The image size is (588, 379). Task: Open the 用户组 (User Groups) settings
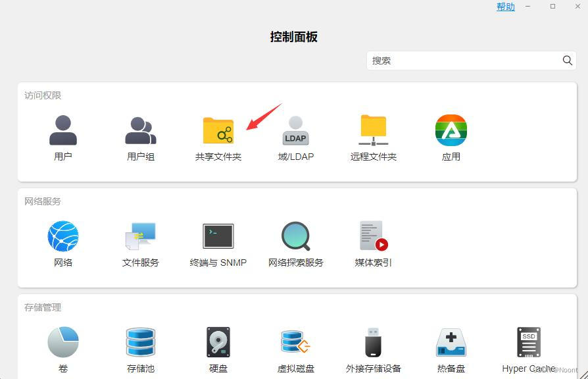(x=140, y=136)
